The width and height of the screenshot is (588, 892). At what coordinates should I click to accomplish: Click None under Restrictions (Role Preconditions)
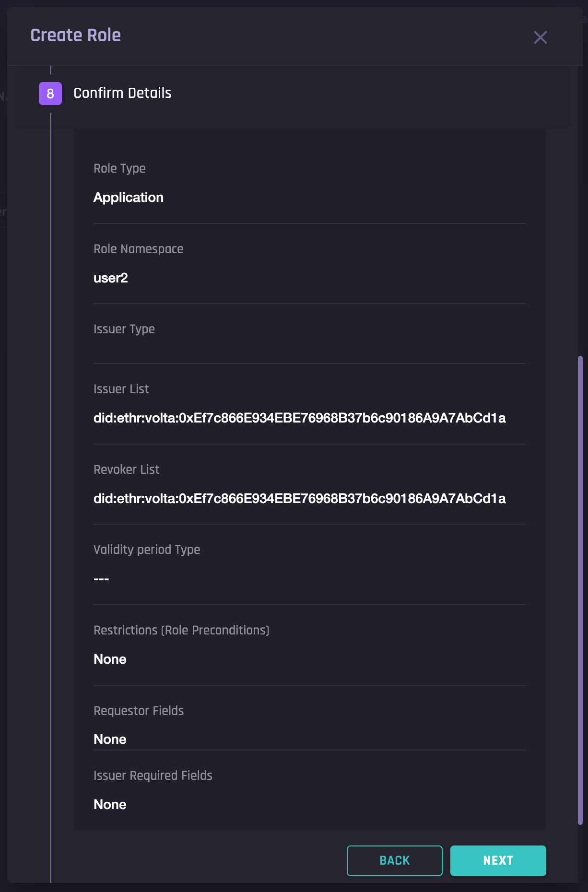click(110, 659)
